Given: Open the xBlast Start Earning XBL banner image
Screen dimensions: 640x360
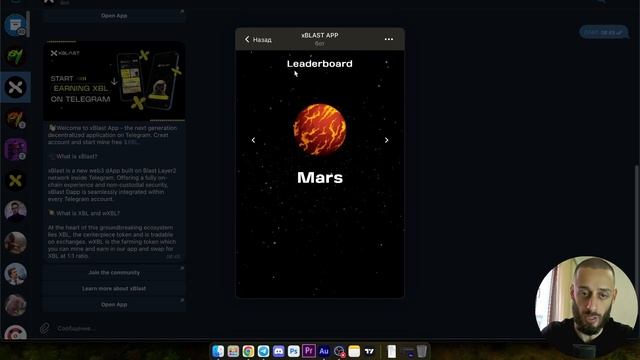Looking at the screenshot, I should 114,81.
